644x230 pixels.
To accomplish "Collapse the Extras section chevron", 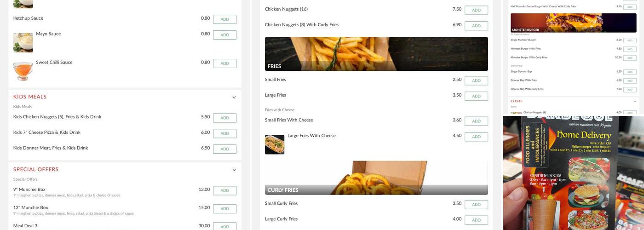I will (635, 101).
